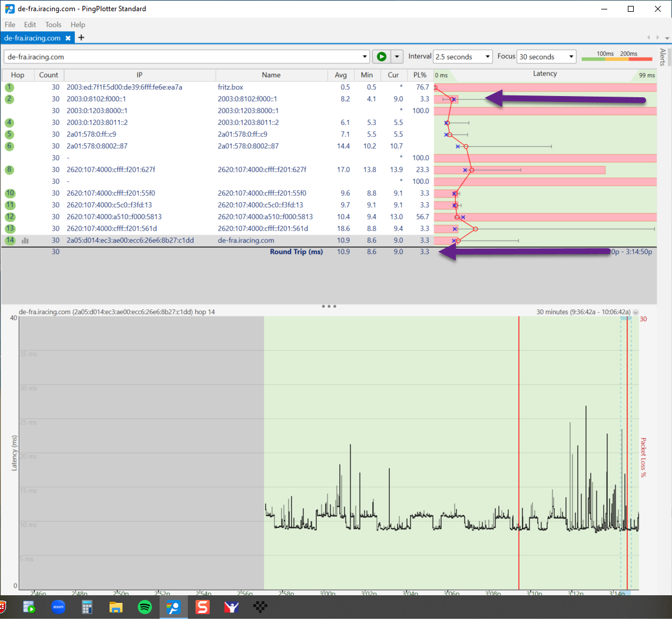This screenshot has width=672, height=620.
Task: Expand the target address history dropdown
Action: [365, 57]
